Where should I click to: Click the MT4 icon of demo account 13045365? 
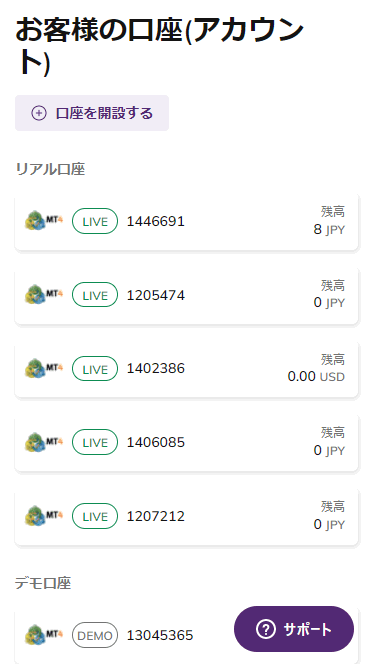[x=44, y=635]
